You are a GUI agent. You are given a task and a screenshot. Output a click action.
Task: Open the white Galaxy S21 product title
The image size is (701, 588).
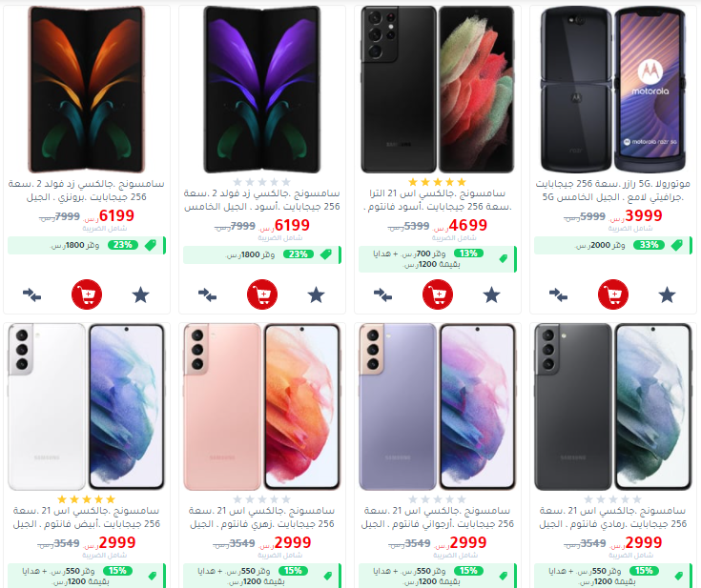tap(86, 517)
